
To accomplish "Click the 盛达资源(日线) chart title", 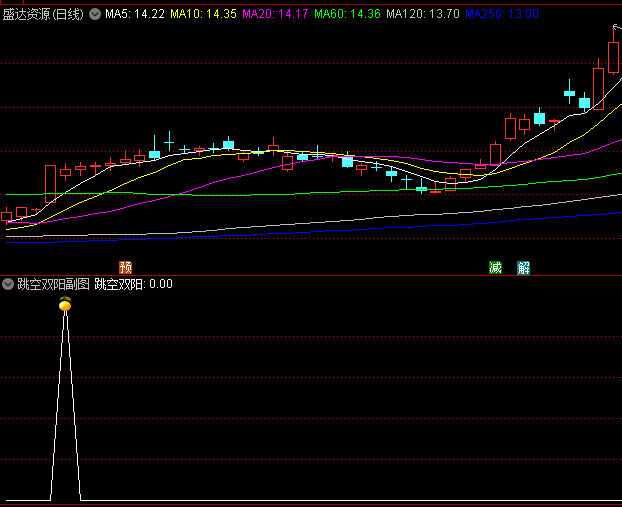I will pos(43,14).
